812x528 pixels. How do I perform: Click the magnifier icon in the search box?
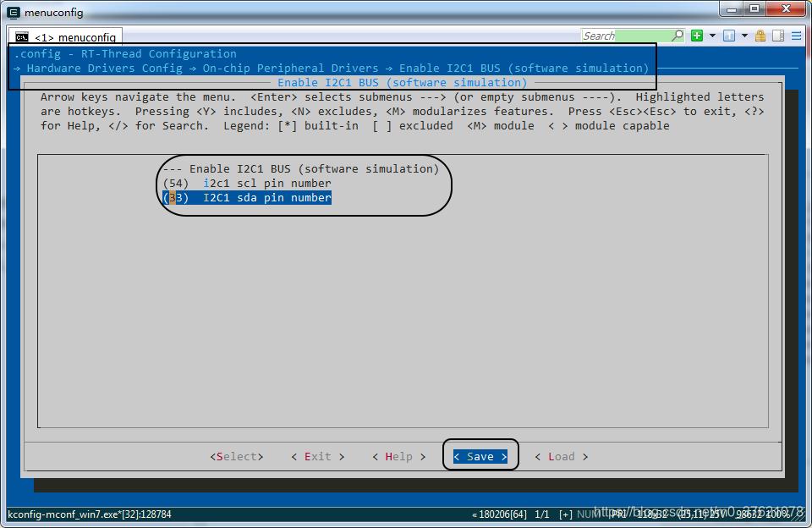coord(678,36)
